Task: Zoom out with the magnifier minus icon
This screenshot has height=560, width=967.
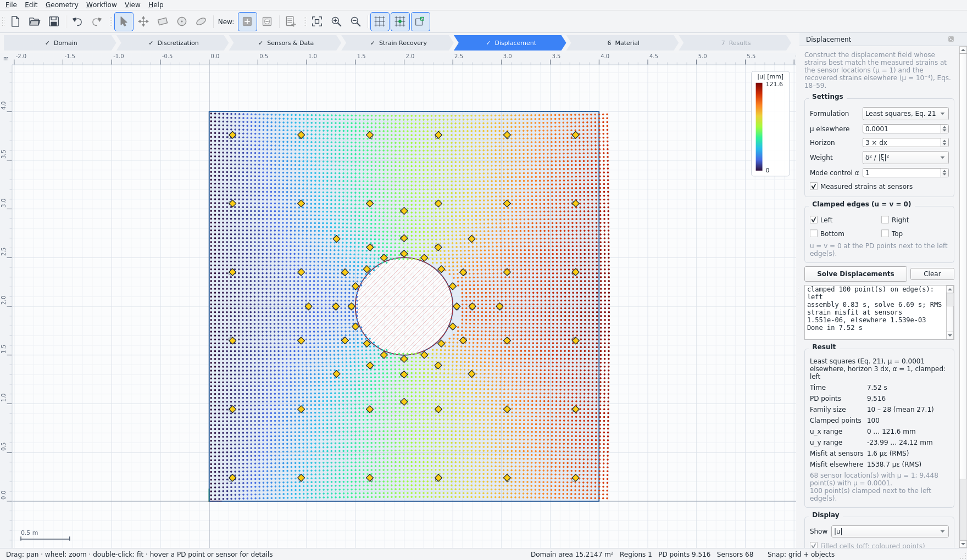Action: pos(355,21)
